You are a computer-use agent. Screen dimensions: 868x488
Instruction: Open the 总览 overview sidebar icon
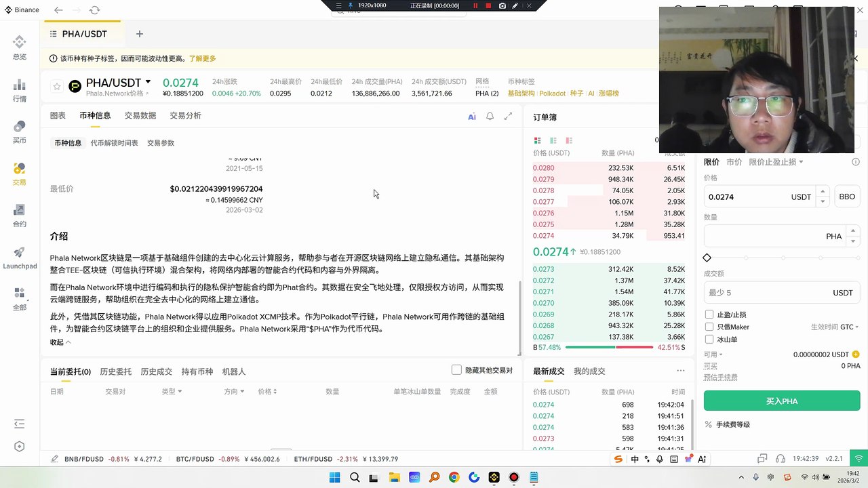20,47
